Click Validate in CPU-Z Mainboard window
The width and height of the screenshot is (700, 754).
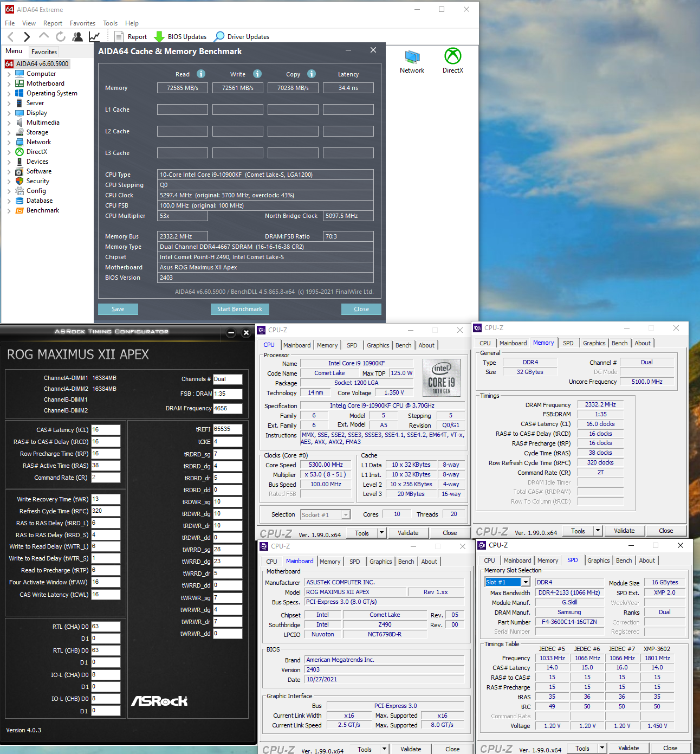pyautogui.click(x=411, y=749)
